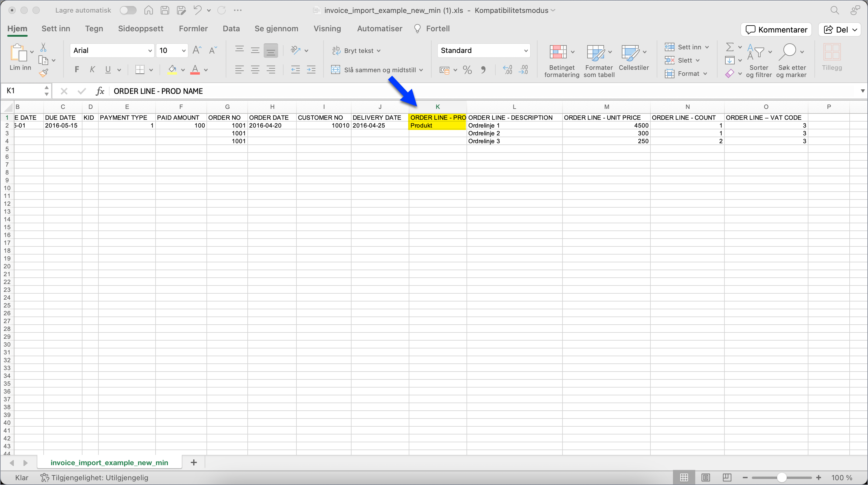Decrease the cell indent

tap(295, 70)
